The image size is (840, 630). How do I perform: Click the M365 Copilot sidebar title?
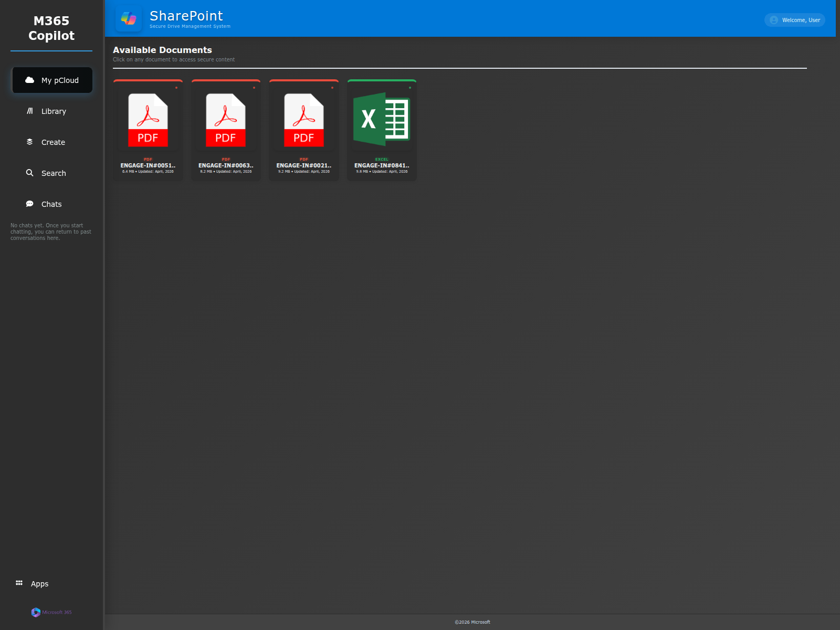coord(51,28)
